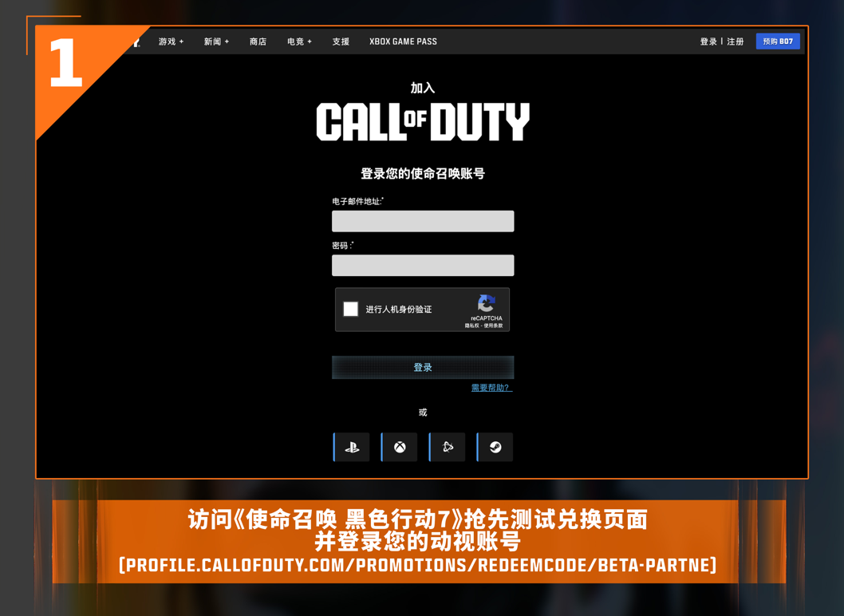Expand the 新闻 navigation dropdown
The width and height of the screenshot is (844, 616).
216,41
